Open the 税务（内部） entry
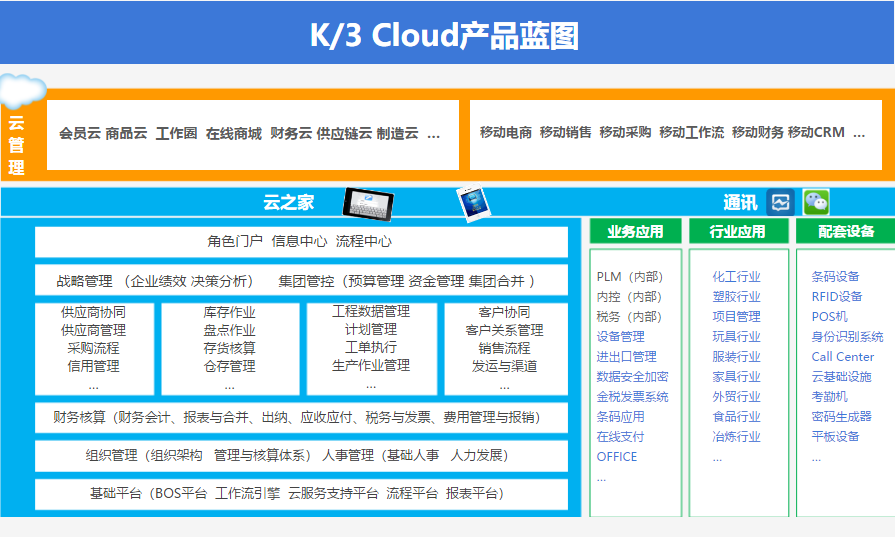Viewport: 895px width, 537px height. pos(629,317)
